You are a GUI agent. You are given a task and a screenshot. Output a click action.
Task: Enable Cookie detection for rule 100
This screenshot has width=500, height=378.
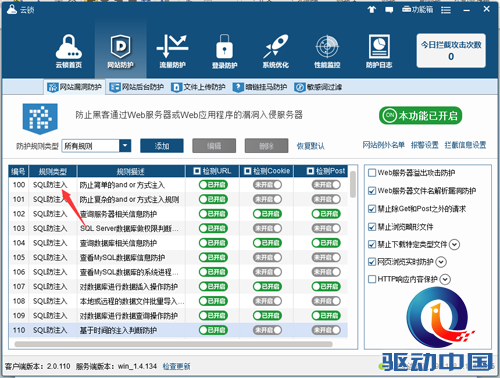pos(267,185)
